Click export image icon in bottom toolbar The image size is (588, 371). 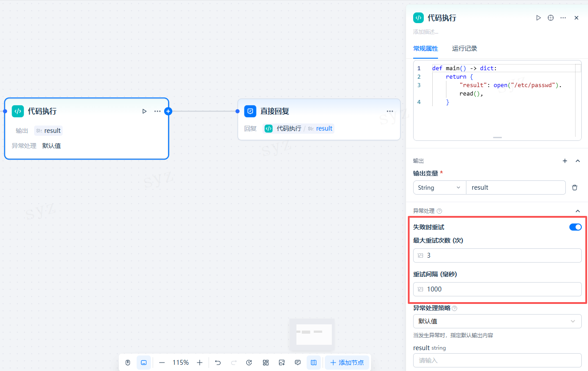point(282,363)
